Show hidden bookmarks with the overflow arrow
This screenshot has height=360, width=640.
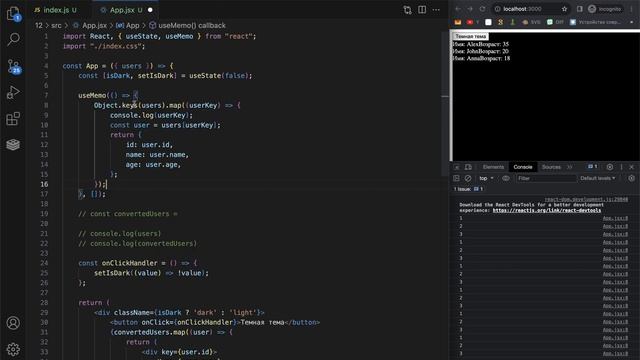[x=632, y=22]
